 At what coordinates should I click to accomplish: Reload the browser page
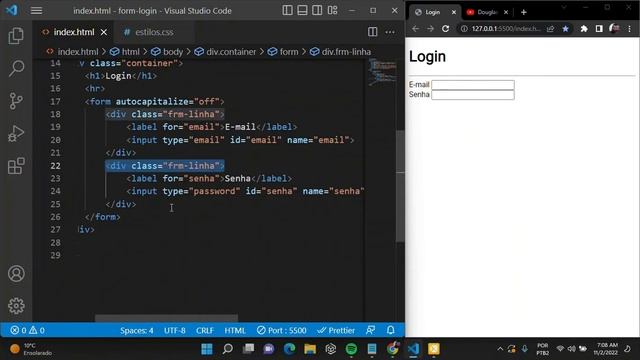pyautogui.click(x=445, y=29)
